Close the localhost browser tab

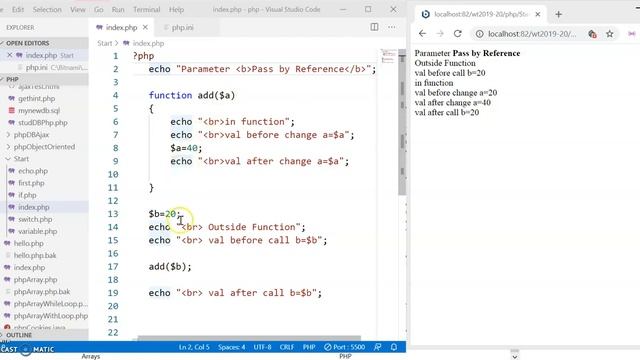point(538,14)
